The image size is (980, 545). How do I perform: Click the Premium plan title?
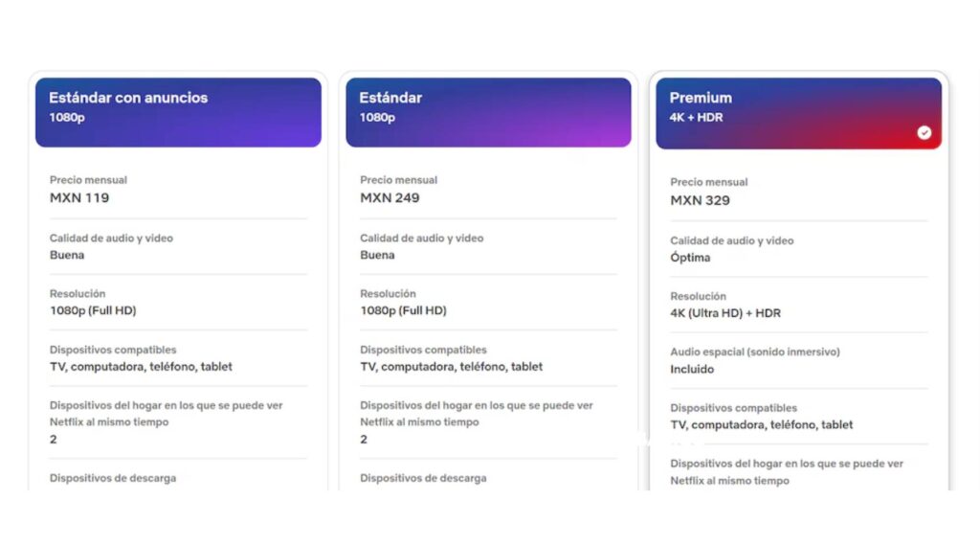point(701,98)
